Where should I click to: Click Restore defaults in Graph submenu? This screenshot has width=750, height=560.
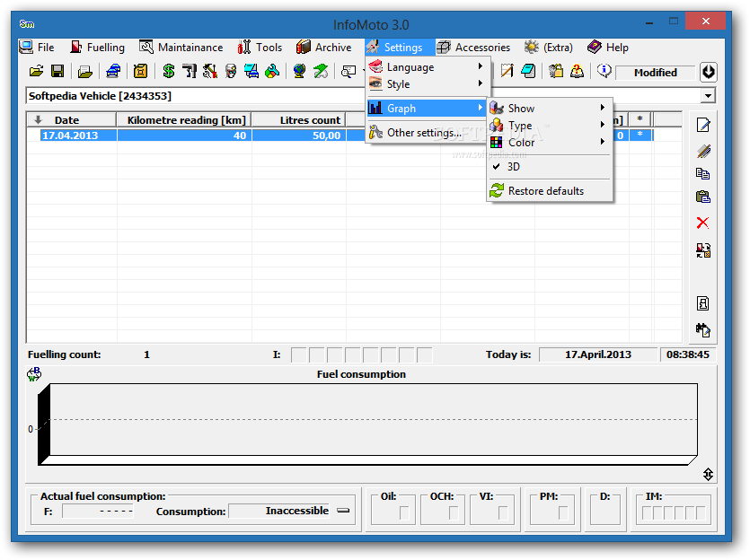(550, 190)
